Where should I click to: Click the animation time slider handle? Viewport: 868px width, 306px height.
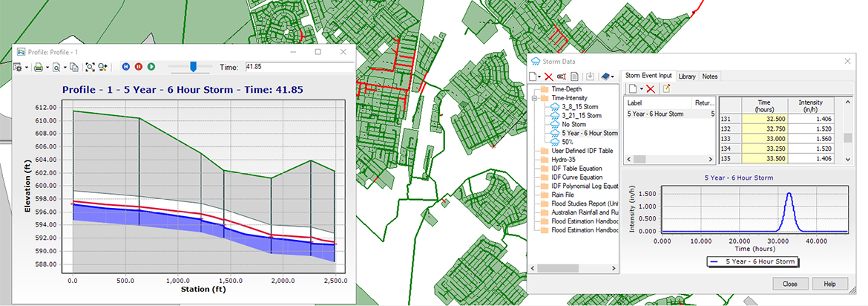[193, 67]
